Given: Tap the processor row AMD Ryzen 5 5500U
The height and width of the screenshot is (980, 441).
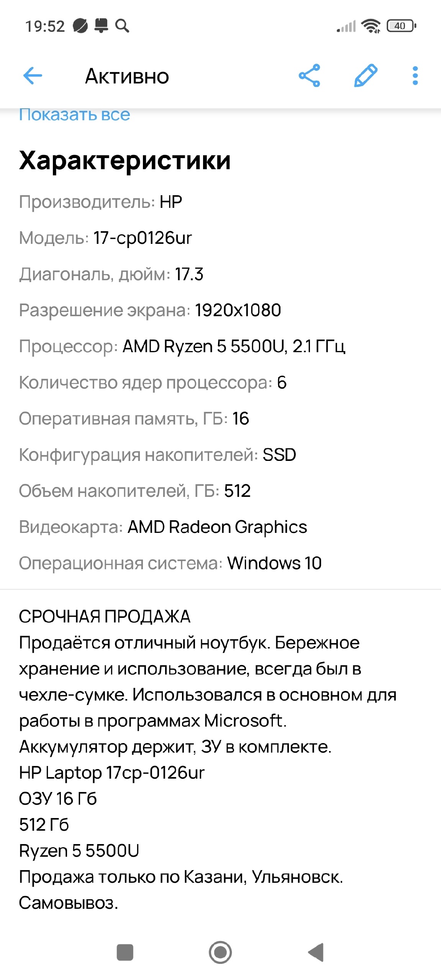Looking at the screenshot, I should (x=182, y=346).
